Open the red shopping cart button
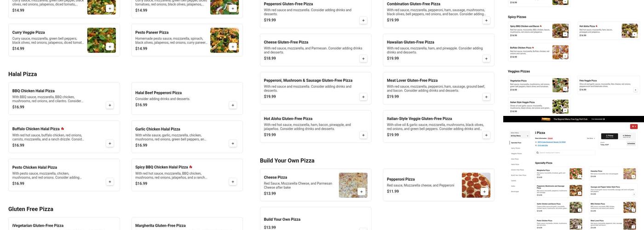The image size is (644, 230). (633, 126)
